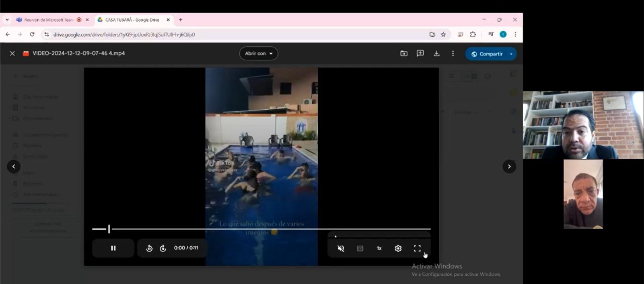Viewport: 644px width, 284px height.
Task: Expand the Abrir con dropdown
Action: (x=259, y=53)
